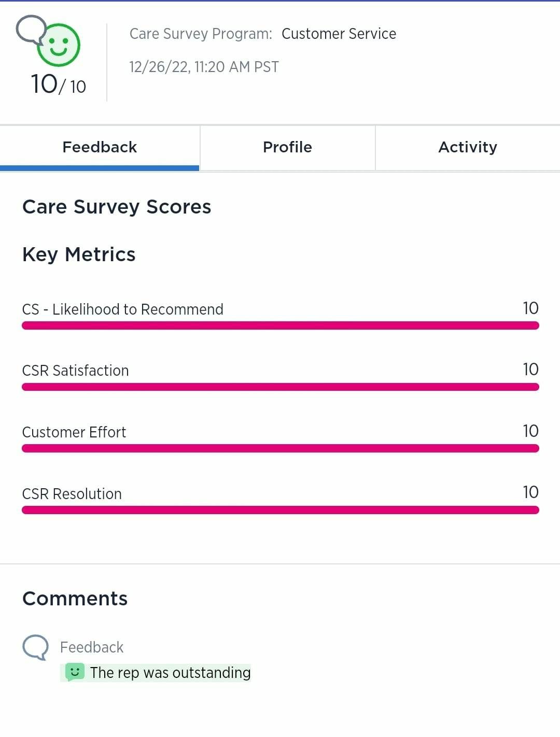Screen dimensions: 560x737
Task: Click the green sentiment smiley in comment
Action: [75, 672]
